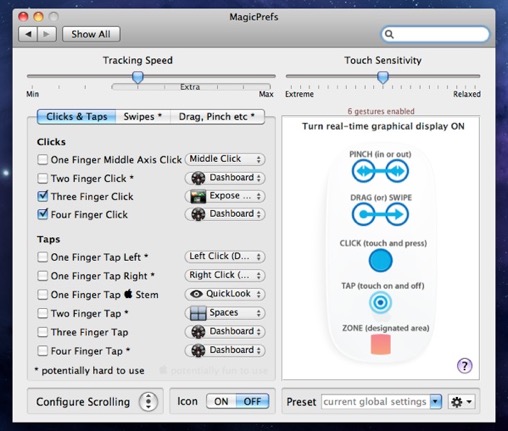Image resolution: width=508 pixels, height=431 pixels.
Task: Enable One Finger Tap Apple Stem checkbox
Action: pos(42,294)
